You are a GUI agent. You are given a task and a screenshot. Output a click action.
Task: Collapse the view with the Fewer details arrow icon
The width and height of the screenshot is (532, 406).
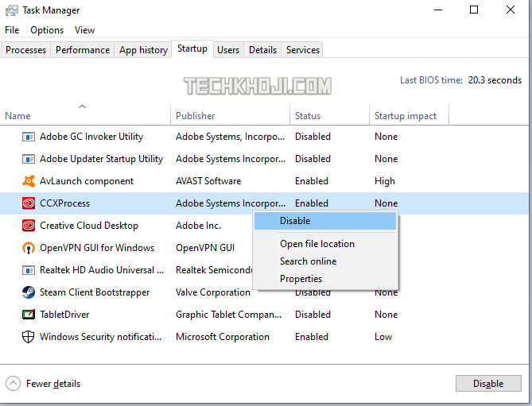[x=13, y=384]
